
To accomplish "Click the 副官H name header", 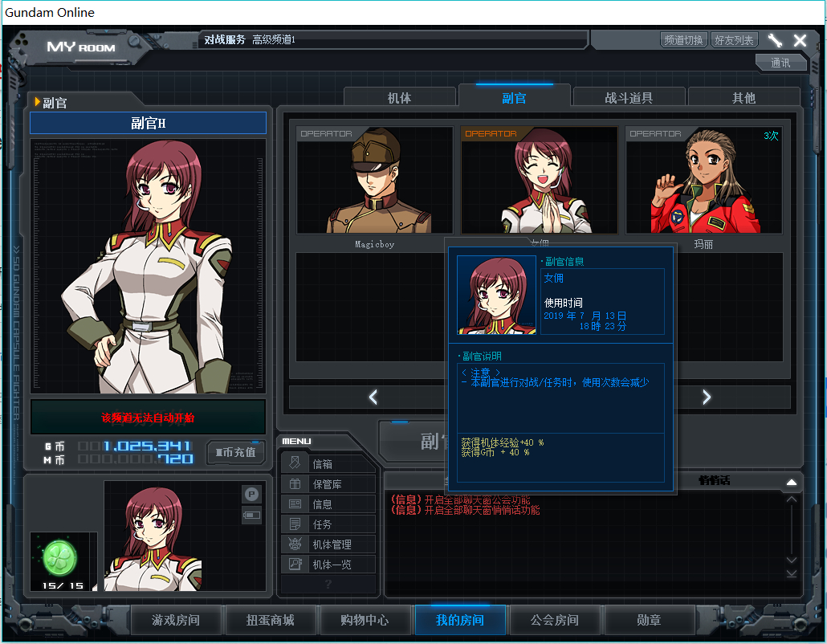I will pyautogui.click(x=149, y=123).
